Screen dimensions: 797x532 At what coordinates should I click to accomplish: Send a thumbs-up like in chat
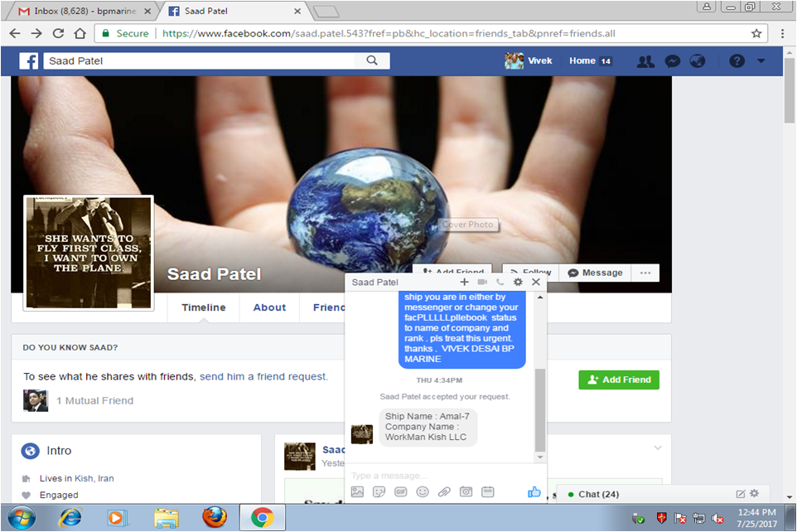click(534, 492)
